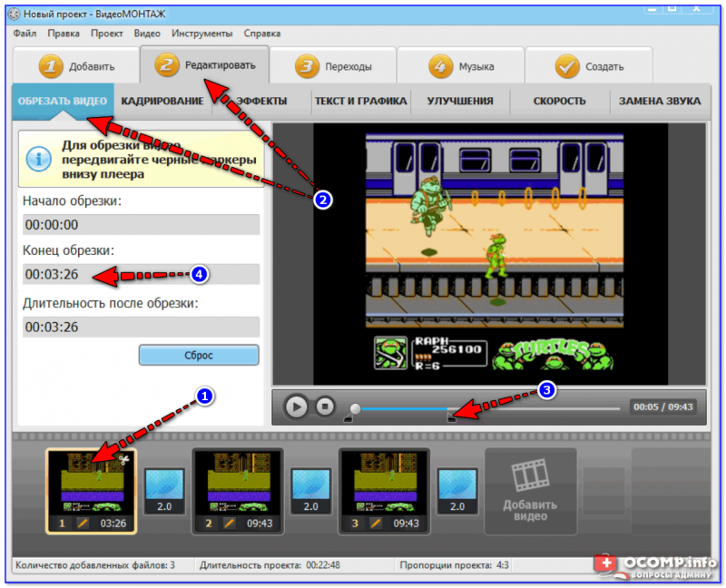Click pencil edit icon on clip 3

tap(376, 524)
